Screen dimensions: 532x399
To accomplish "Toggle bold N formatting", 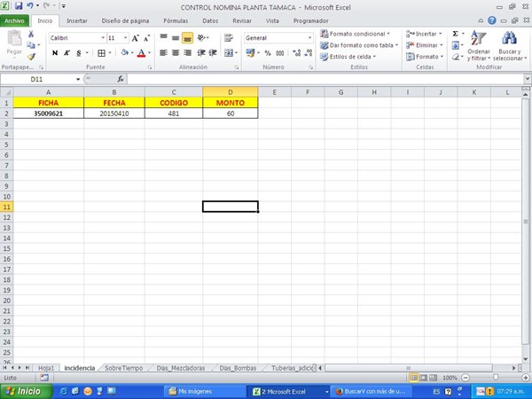I will pyautogui.click(x=55, y=53).
